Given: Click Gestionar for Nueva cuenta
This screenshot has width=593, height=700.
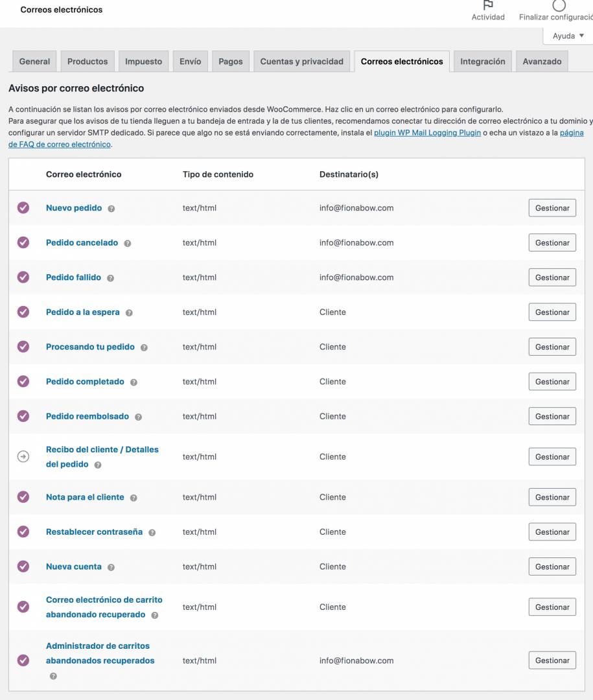Looking at the screenshot, I should (x=552, y=566).
